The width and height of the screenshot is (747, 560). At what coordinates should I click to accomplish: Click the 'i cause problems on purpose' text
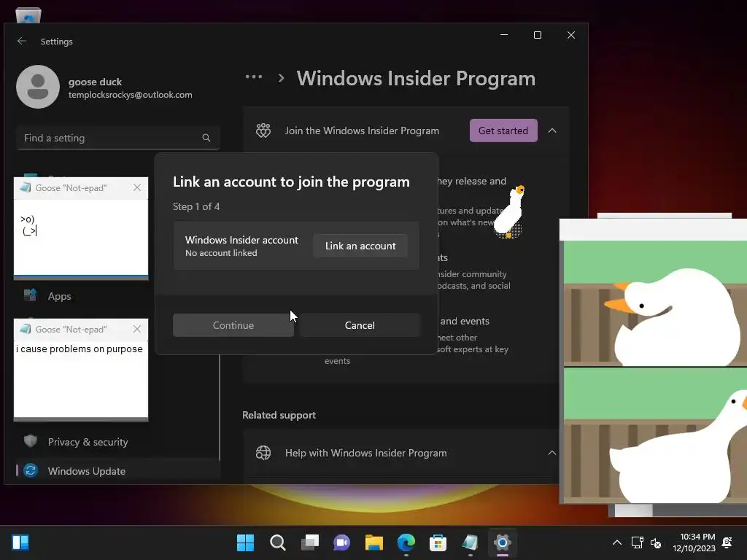tap(79, 349)
